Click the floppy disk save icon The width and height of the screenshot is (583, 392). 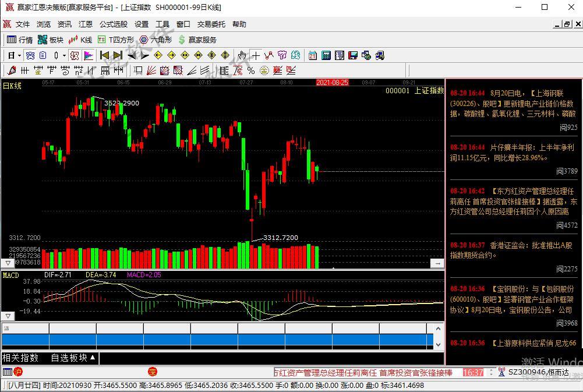tap(352, 55)
